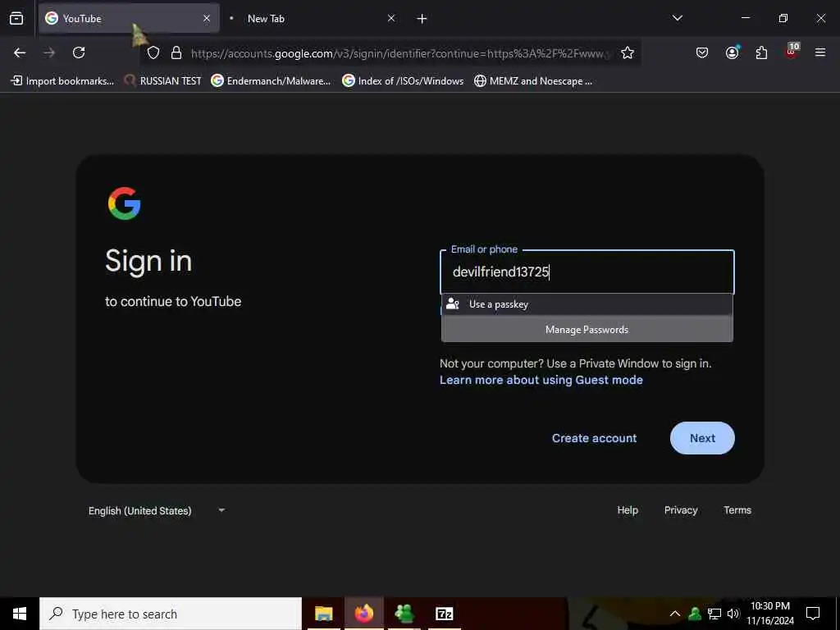840x630 pixels.
Task: Open Save to Pocket icon
Action: (x=702, y=52)
